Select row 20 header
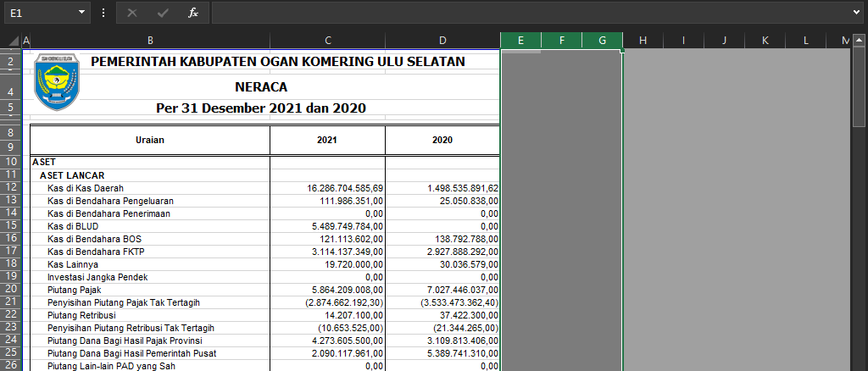The width and height of the screenshot is (868, 371). click(10, 289)
